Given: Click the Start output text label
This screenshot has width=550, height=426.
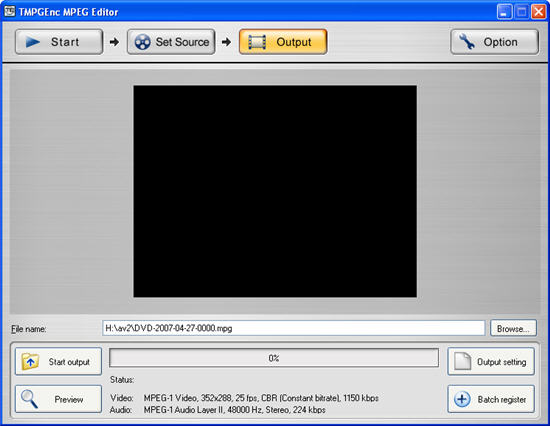Looking at the screenshot, I should (69, 362).
